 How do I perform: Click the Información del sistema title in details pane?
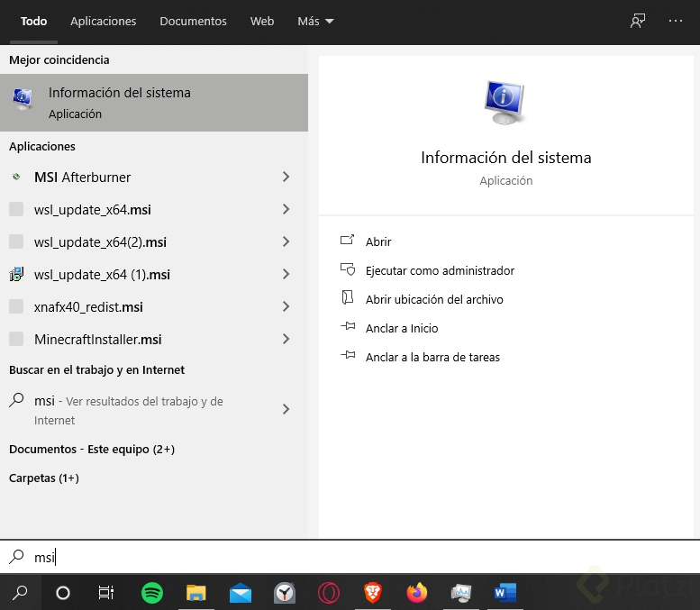[x=505, y=158]
